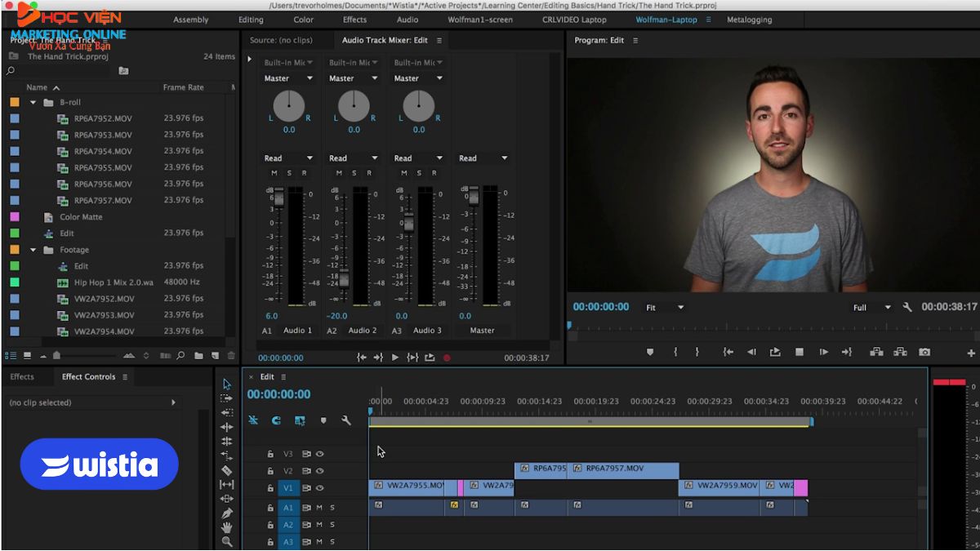Switch to Assembly workspace
The image size is (980, 551).
pos(191,20)
